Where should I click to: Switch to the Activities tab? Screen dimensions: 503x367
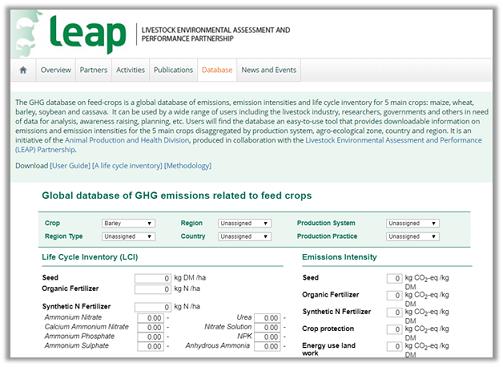(x=130, y=70)
